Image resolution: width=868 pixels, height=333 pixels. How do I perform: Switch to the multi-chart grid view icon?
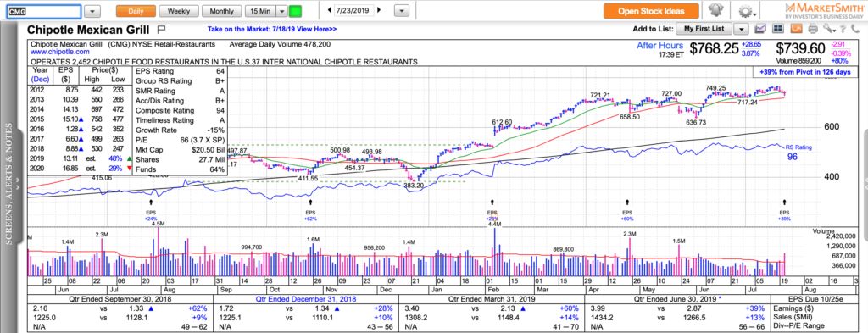(x=778, y=28)
